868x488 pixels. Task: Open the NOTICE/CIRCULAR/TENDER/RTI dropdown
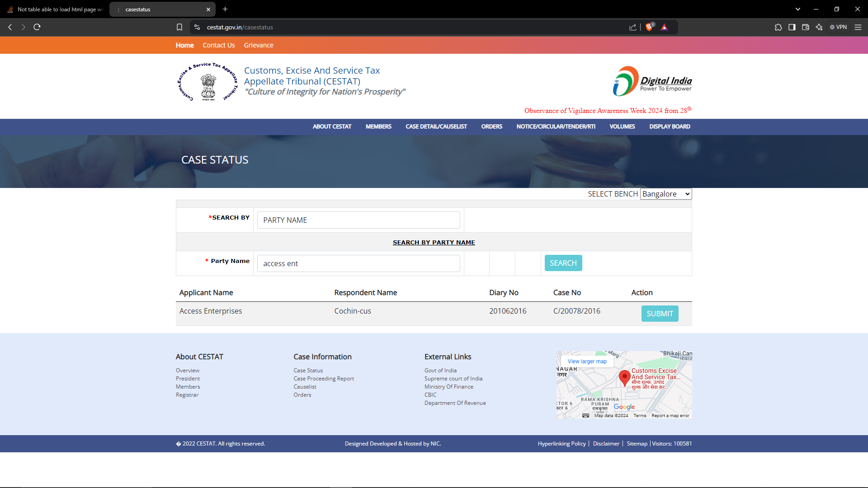[556, 127]
